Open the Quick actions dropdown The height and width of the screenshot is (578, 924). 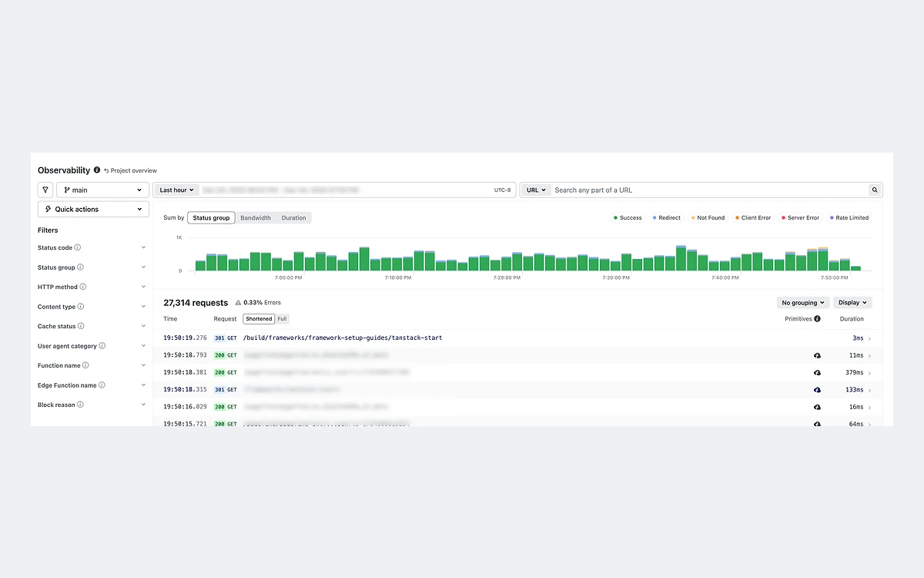pyautogui.click(x=93, y=209)
